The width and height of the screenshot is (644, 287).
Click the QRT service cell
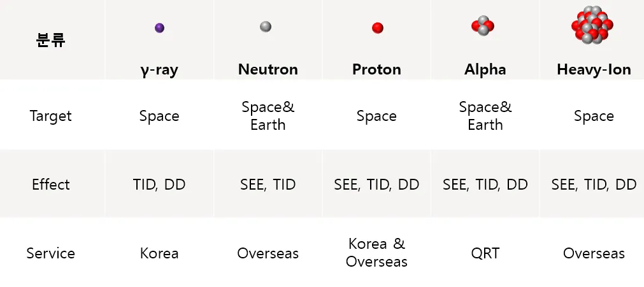(x=485, y=253)
